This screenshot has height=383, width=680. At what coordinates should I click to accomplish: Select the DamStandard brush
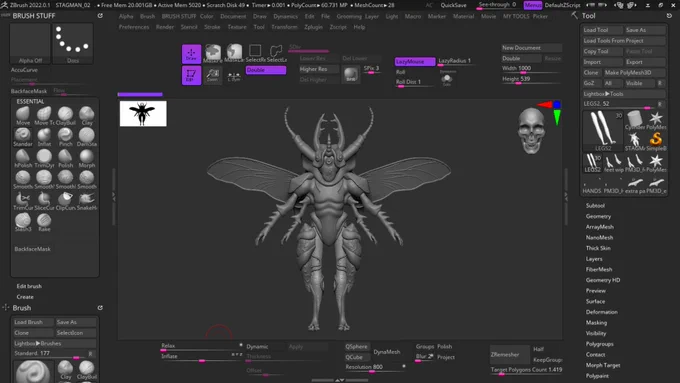pos(87,137)
